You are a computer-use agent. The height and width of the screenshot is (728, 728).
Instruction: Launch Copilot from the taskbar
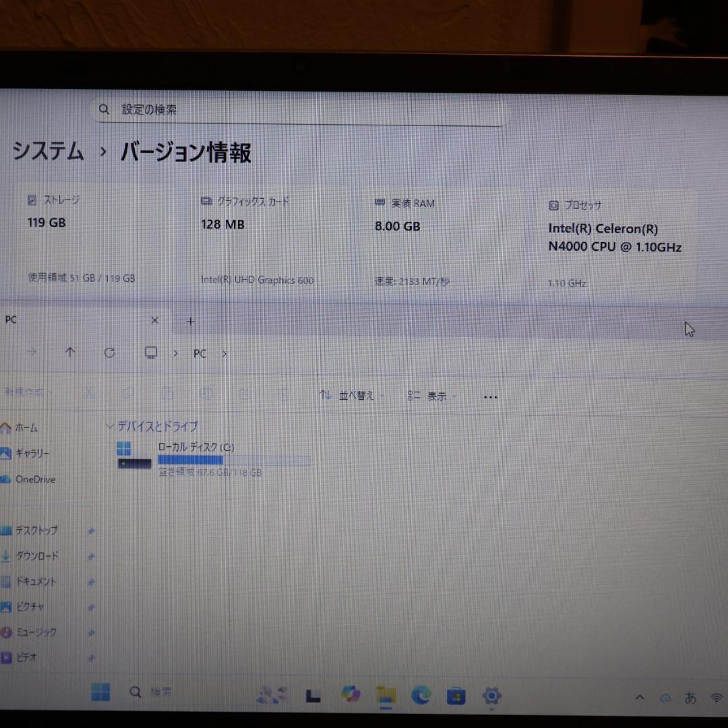click(x=350, y=692)
